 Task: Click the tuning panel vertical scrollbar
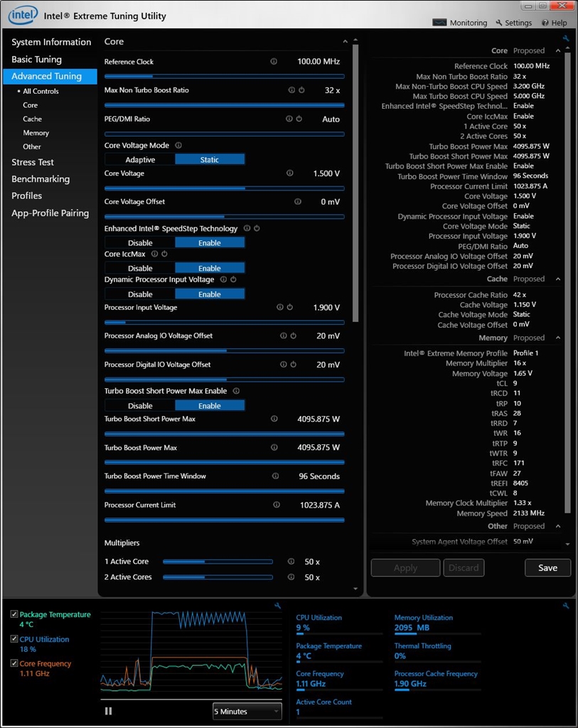355,183
